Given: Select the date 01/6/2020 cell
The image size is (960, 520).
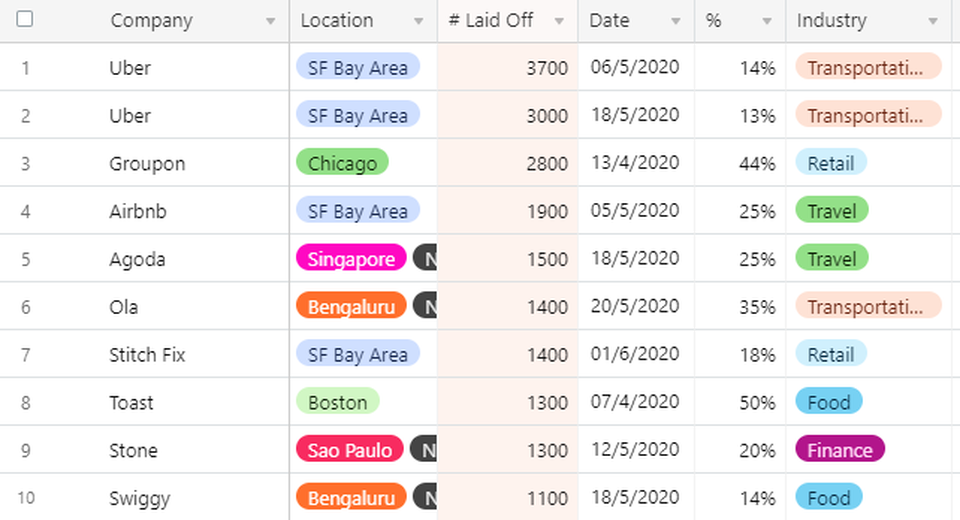Looking at the screenshot, I should coord(636,353).
